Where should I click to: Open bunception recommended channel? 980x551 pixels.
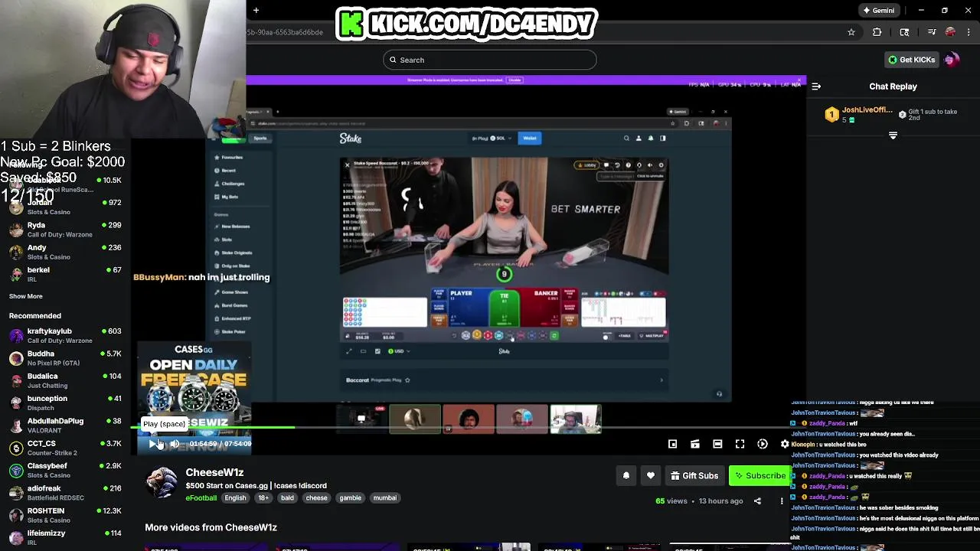65,403
